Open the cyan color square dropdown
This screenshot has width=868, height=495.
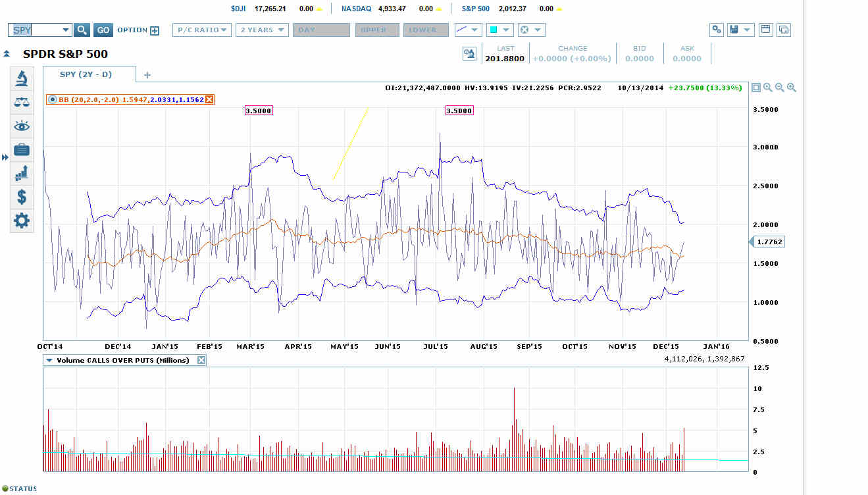tap(505, 30)
